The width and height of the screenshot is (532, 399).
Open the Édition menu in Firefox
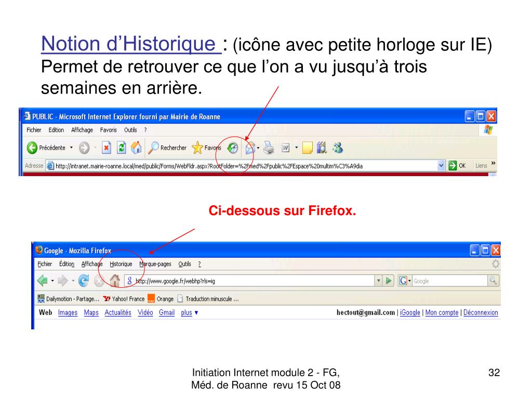tap(66, 264)
